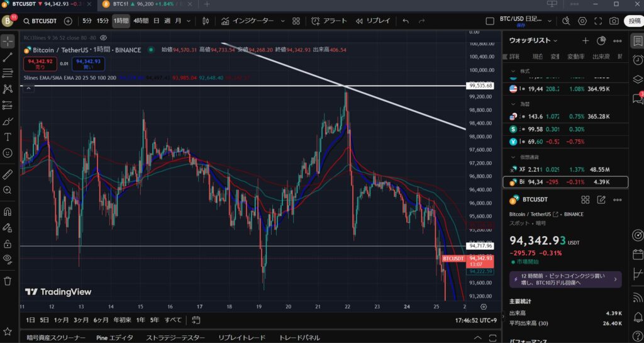Collapse the 仮想通貨 watchlist section
Viewport: 644px width, 343px height.
(x=513, y=157)
